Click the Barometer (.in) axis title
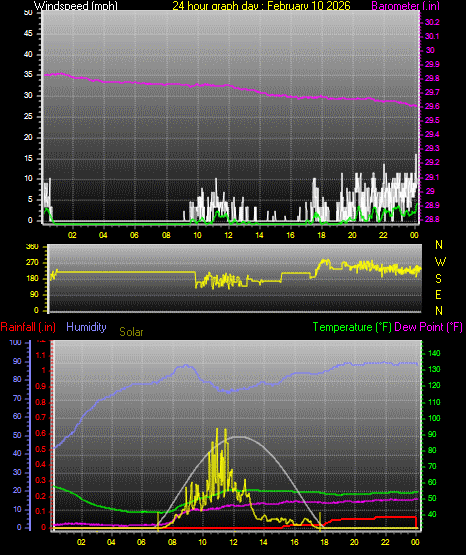Viewport: 466px width, 555px height. click(405, 5)
